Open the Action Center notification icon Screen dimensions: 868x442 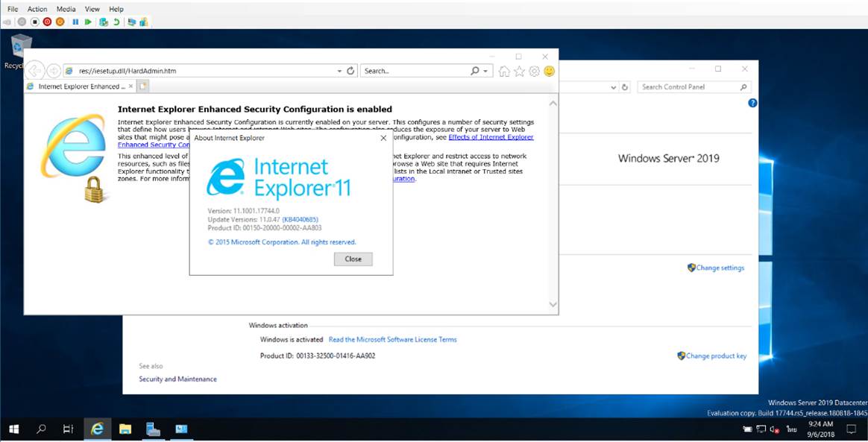tap(852, 429)
